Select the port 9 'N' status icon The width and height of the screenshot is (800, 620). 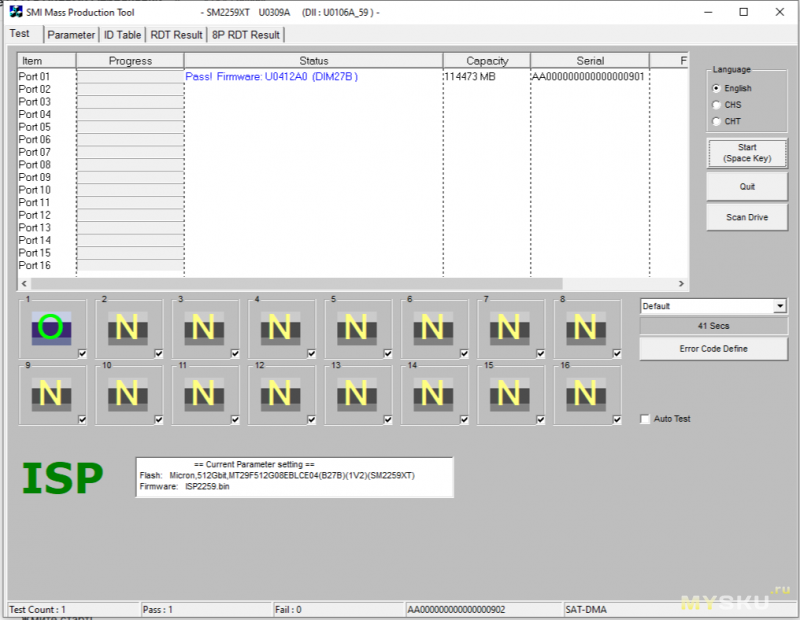click(x=49, y=394)
